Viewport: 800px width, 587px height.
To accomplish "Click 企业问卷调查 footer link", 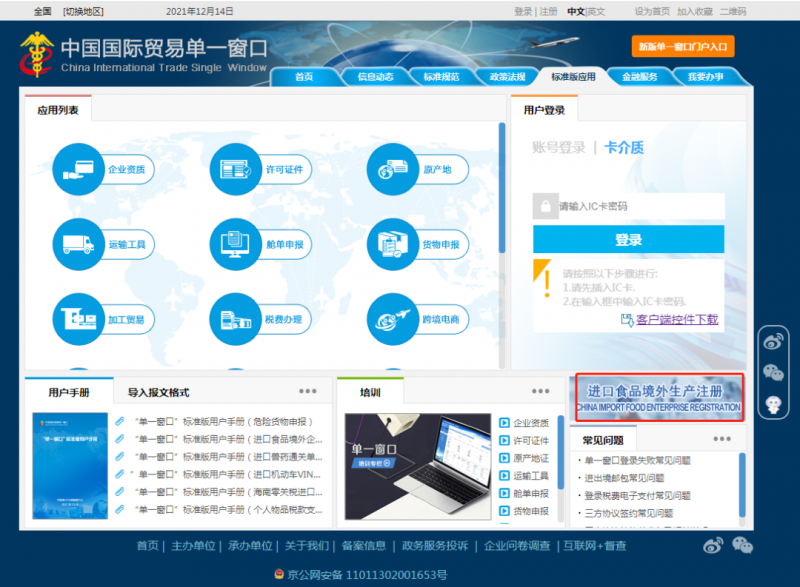I will (517, 546).
